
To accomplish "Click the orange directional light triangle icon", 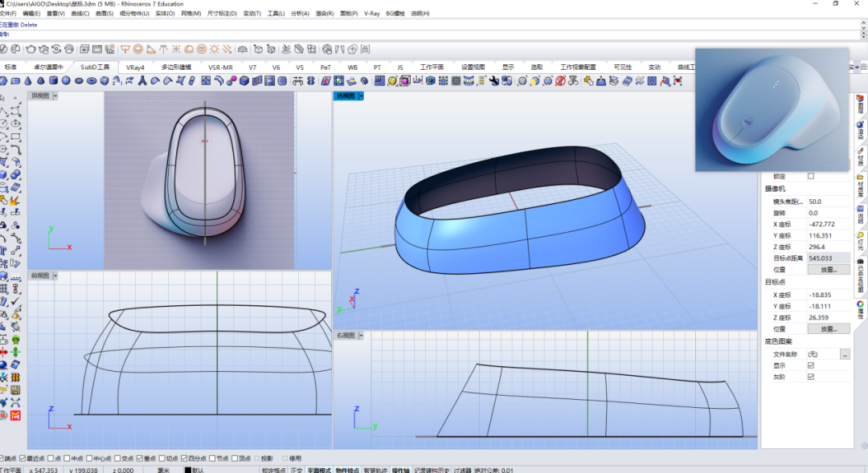I will pos(150,49).
